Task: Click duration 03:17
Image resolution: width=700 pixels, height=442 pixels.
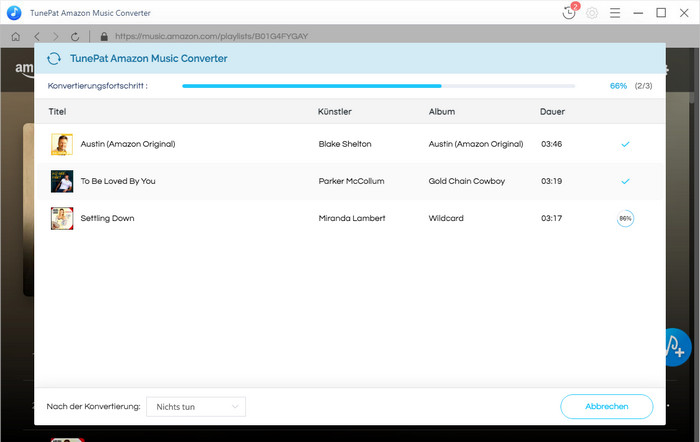Action: pos(551,218)
